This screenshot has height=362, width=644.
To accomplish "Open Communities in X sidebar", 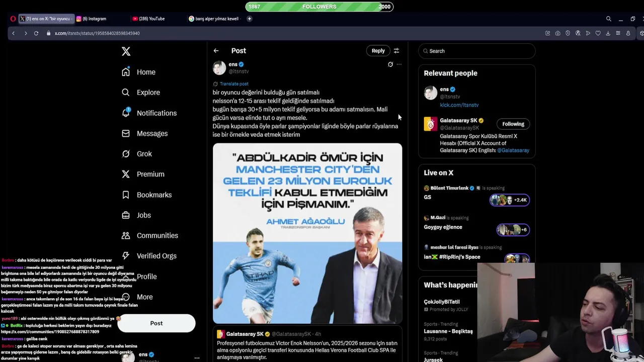I will [150, 235].
